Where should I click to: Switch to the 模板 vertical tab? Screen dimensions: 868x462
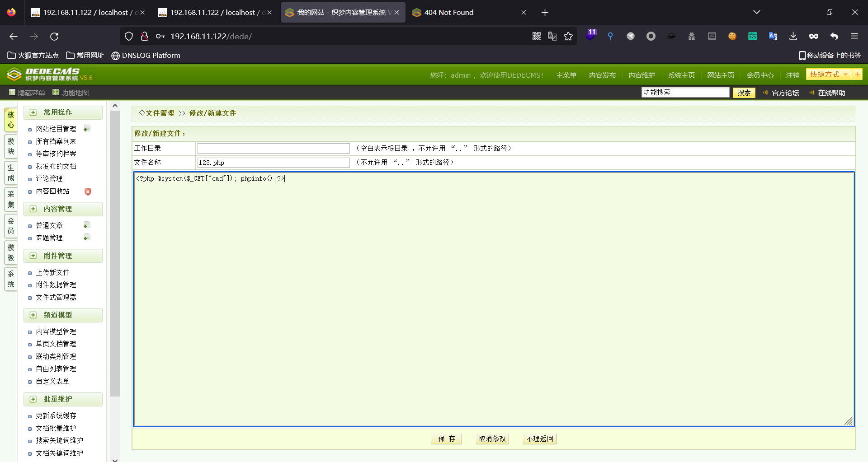click(11, 253)
